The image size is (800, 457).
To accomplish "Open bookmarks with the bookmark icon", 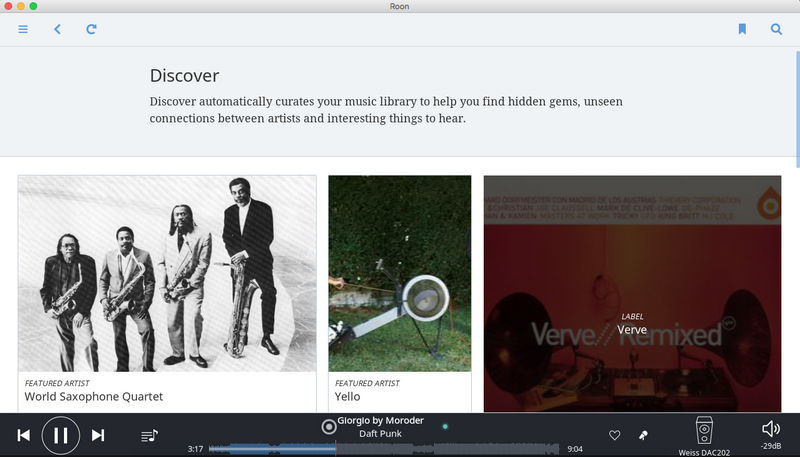I will (x=742, y=29).
